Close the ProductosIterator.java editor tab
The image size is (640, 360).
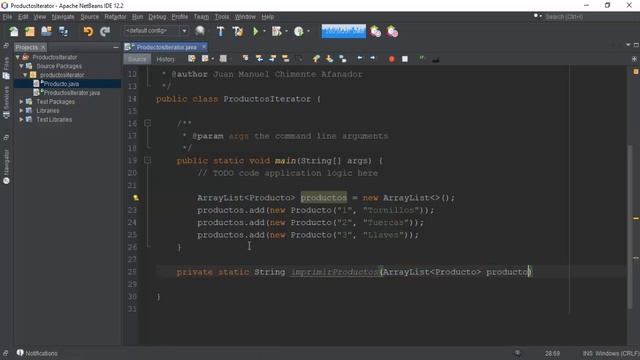point(204,47)
